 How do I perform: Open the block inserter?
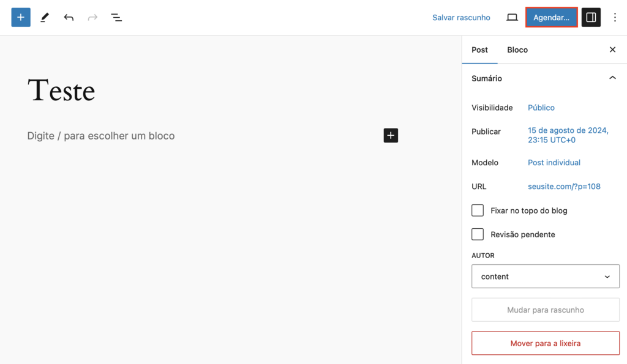(20, 17)
